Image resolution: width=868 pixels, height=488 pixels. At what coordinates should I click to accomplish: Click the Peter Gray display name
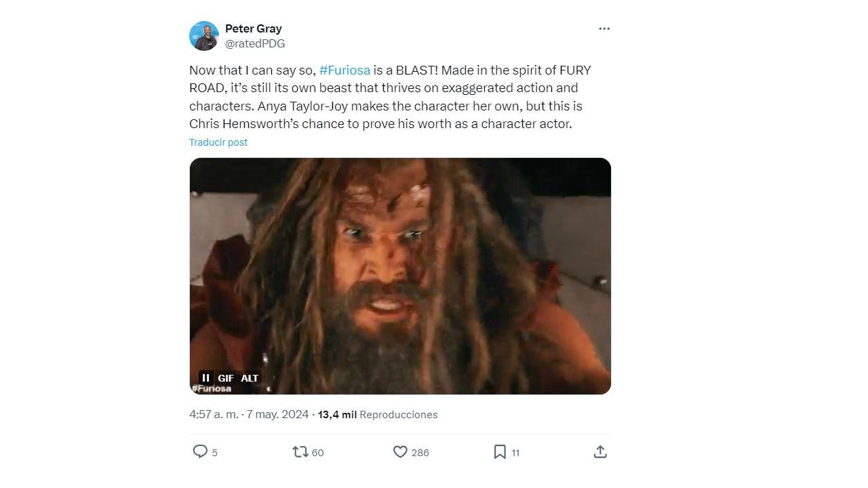254,28
